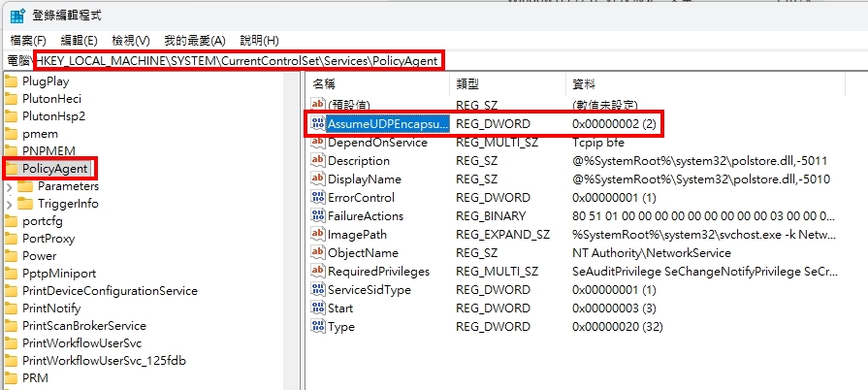
Task: Select the PRM key in tree
Action: tap(35, 378)
